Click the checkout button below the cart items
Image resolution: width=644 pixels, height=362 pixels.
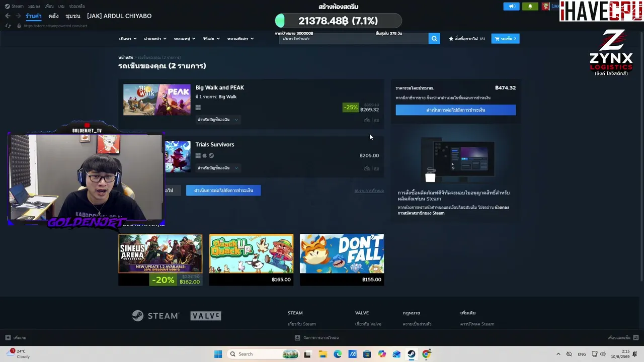pos(223,191)
